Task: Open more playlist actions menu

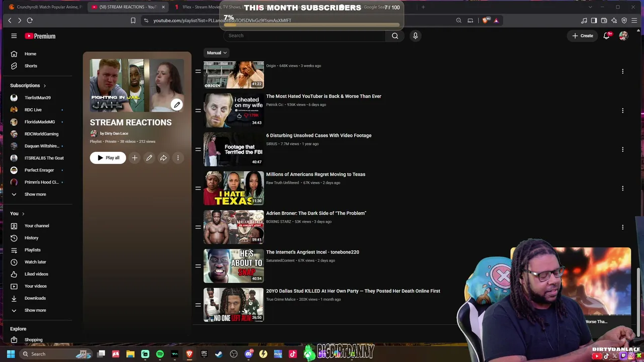Action: pos(178,158)
